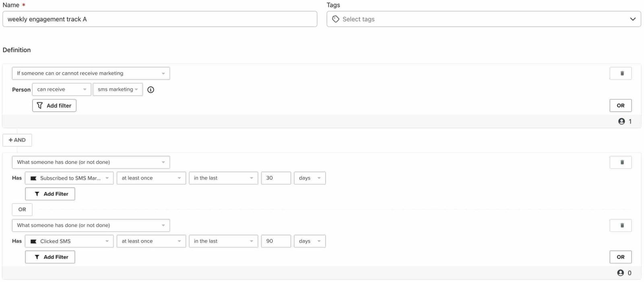Open the 'Subscribed to SMS Mar...' metric dropdown
The image size is (644, 282).
click(69, 178)
